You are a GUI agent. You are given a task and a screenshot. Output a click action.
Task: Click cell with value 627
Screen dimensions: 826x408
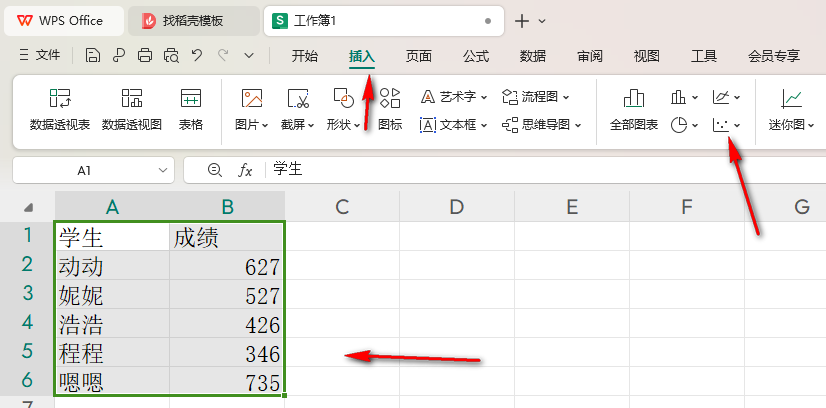(227, 265)
